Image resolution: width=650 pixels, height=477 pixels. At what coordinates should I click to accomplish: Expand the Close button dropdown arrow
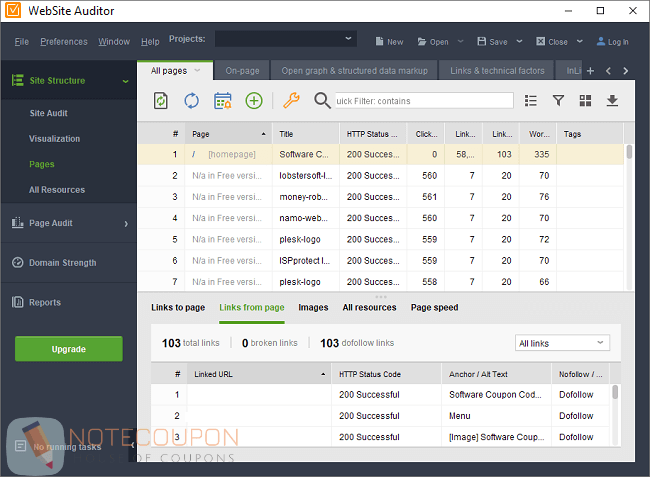pos(580,41)
